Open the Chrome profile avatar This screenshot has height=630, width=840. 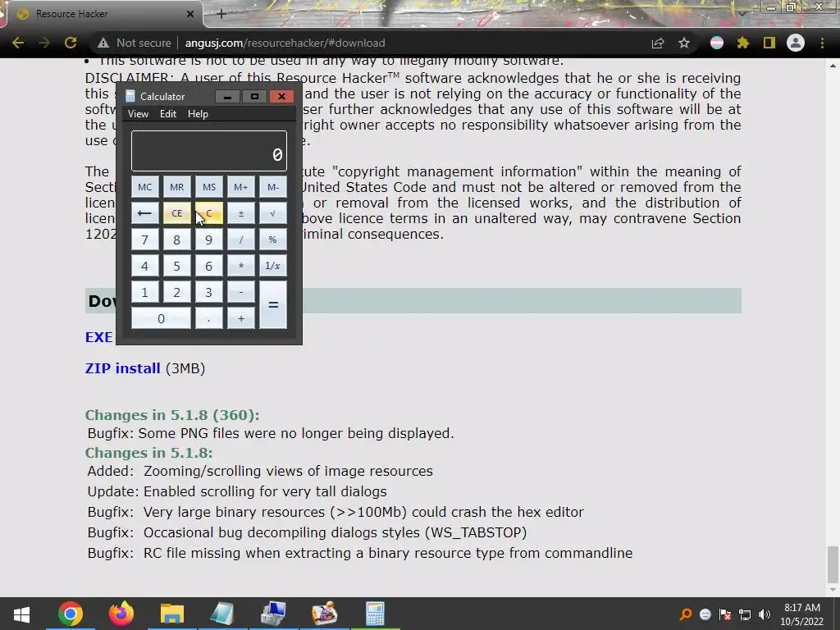[x=796, y=43]
